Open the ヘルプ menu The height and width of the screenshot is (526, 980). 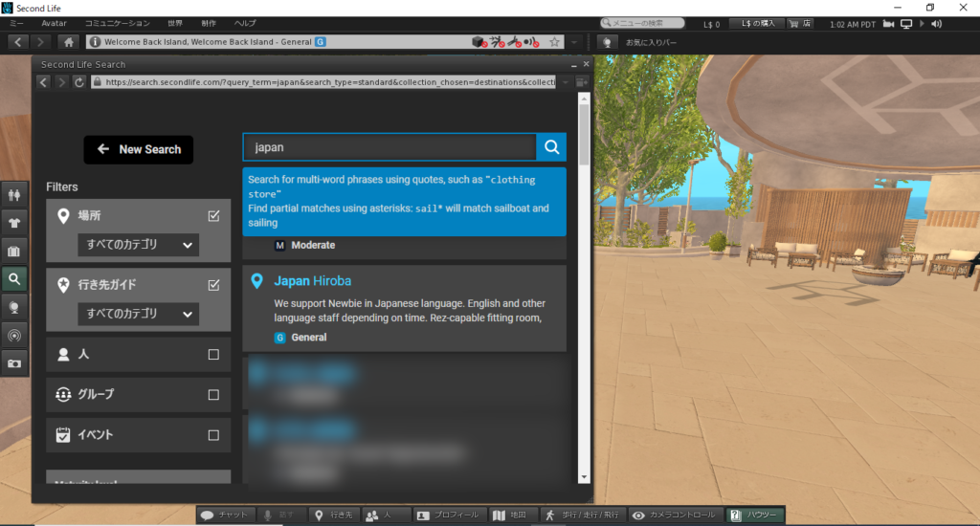coord(245,23)
